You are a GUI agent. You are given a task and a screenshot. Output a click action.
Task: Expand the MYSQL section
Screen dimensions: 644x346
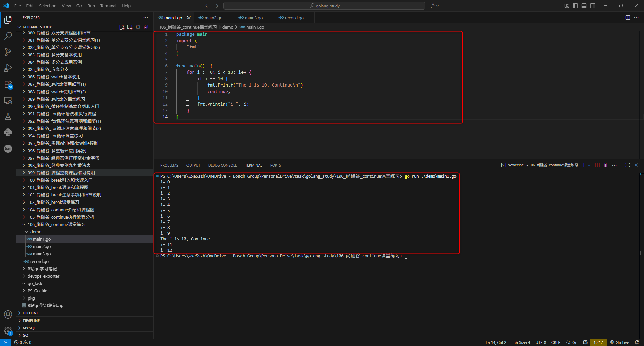(85, 328)
